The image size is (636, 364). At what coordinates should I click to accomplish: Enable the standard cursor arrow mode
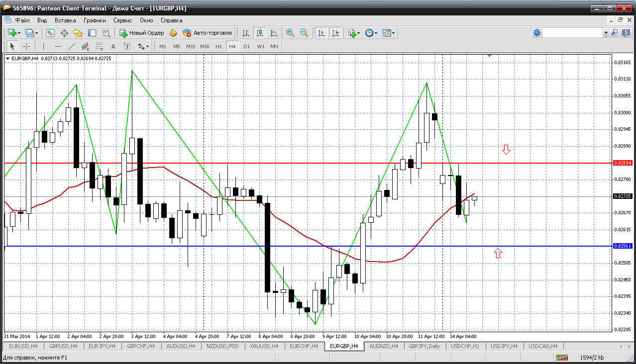tap(12, 46)
